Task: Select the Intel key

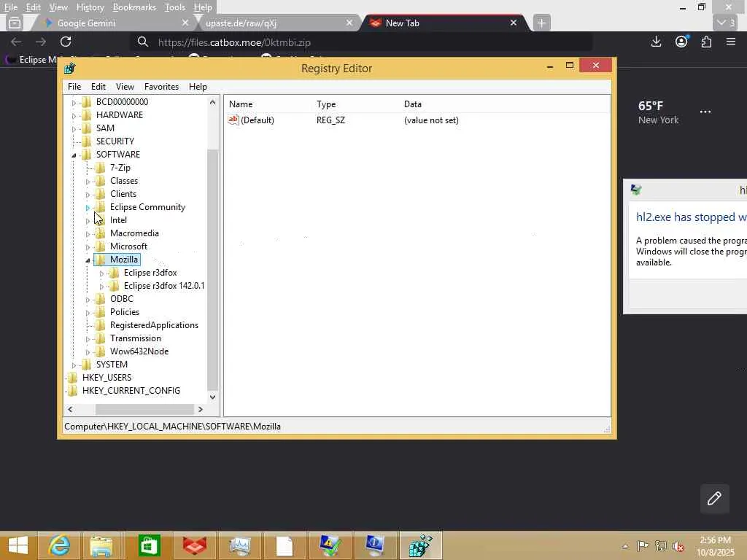Action: [x=118, y=220]
